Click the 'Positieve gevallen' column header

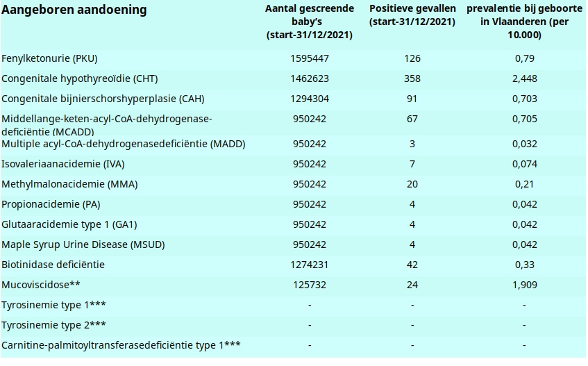point(412,15)
